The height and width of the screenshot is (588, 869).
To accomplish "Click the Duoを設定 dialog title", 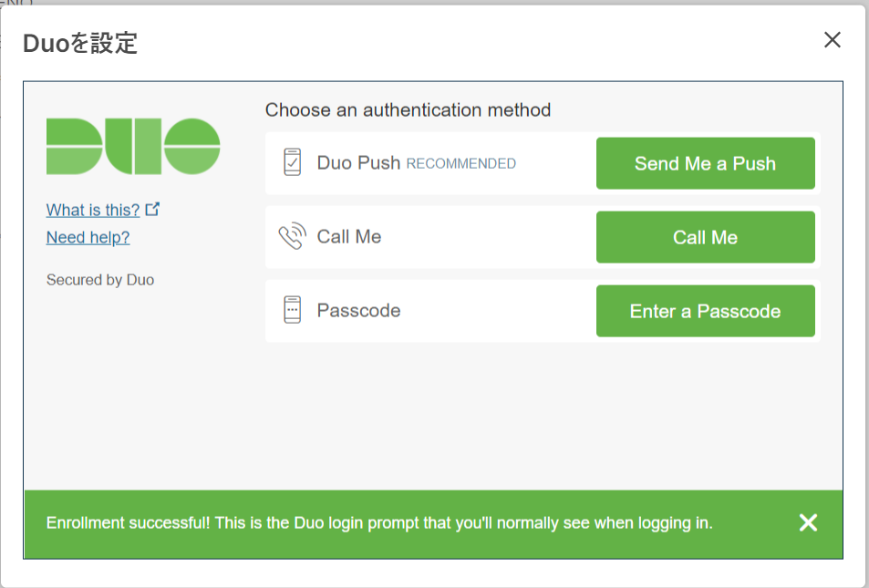I will (x=80, y=43).
